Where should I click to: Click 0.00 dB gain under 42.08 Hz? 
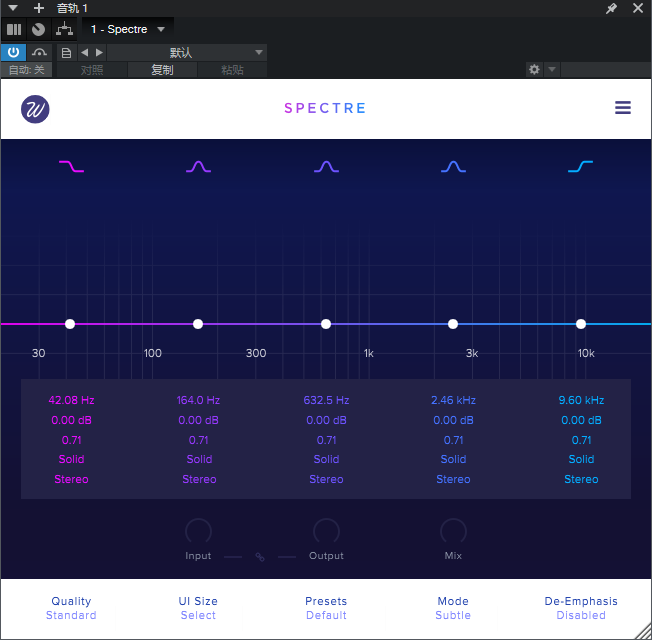pyautogui.click(x=71, y=420)
